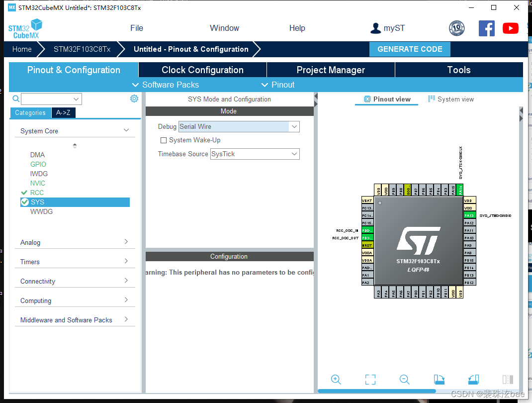532x403 pixels.
Task: Click the STM32F103C8Tx breadcrumb
Action: coord(82,49)
